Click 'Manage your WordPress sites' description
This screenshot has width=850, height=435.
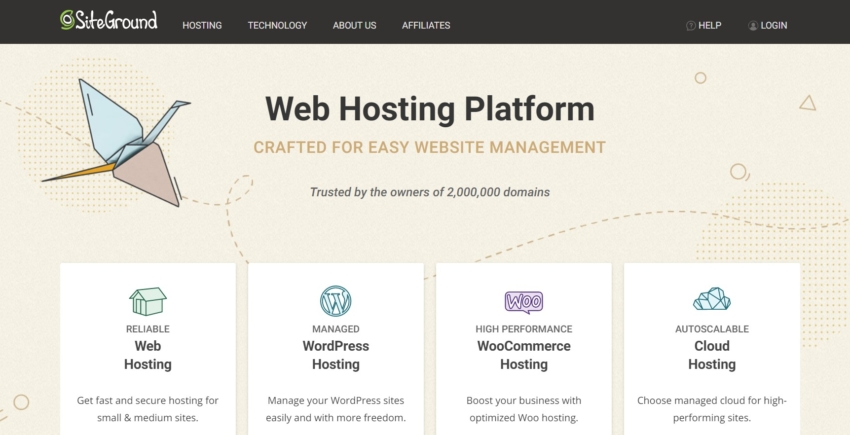pos(336,410)
